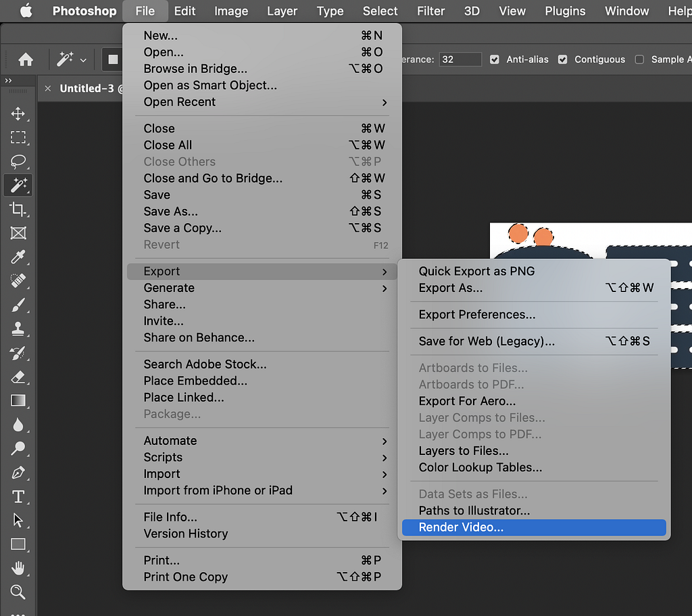Choose Share on Behance…
692x616 pixels.
[x=262, y=338]
